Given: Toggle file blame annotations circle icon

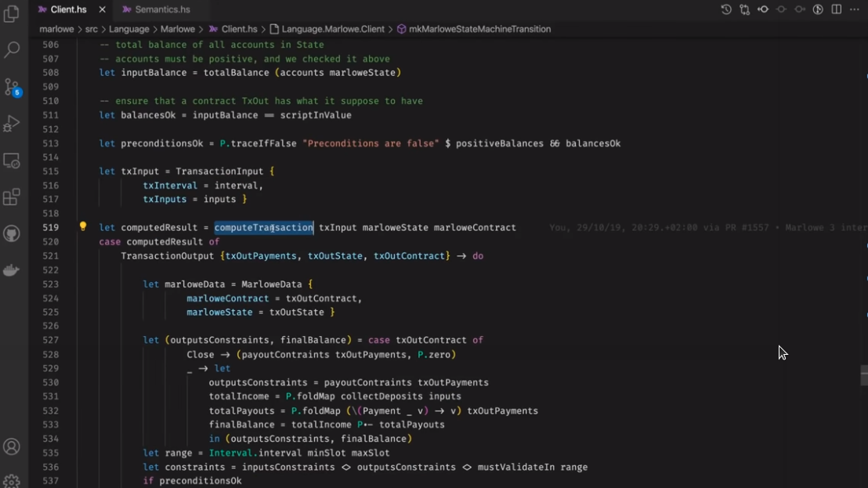Looking at the screenshot, I should (818, 9).
